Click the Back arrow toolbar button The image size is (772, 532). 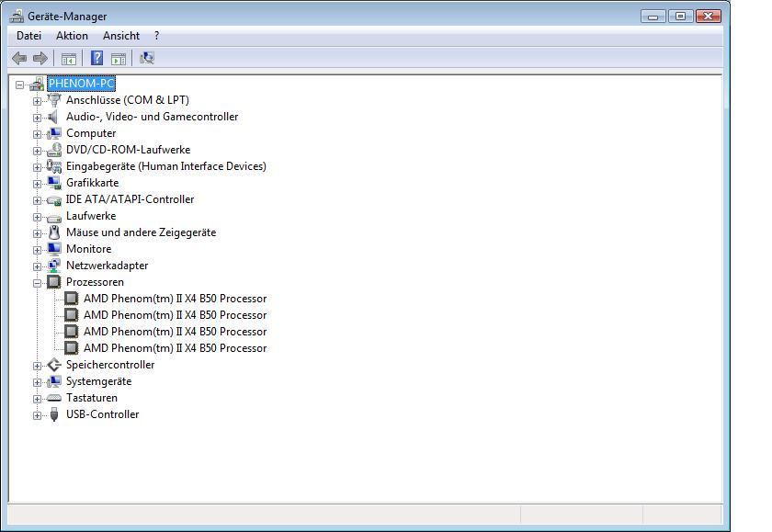[x=19, y=59]
